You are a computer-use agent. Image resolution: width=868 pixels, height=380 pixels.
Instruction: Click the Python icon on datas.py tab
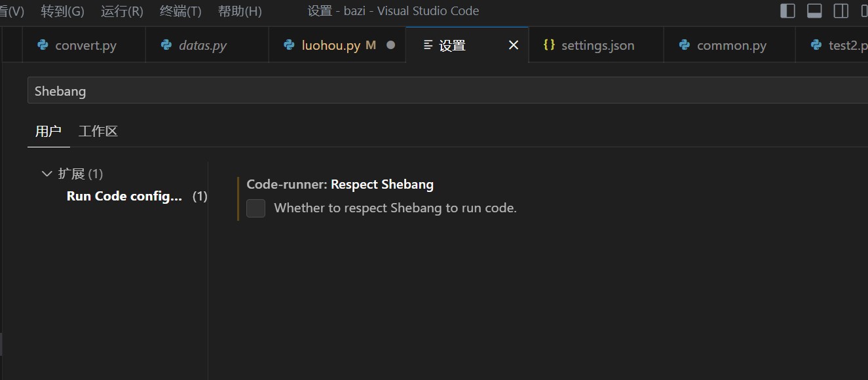(167, 45)
